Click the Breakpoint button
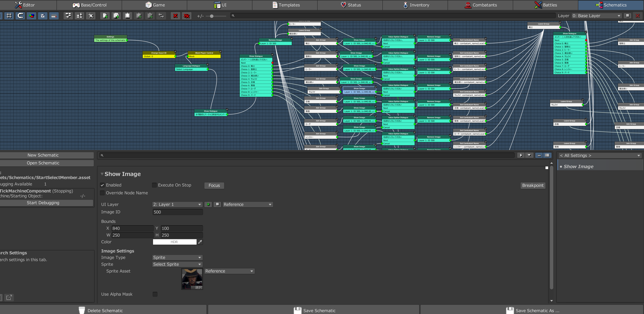 (533, 185)
